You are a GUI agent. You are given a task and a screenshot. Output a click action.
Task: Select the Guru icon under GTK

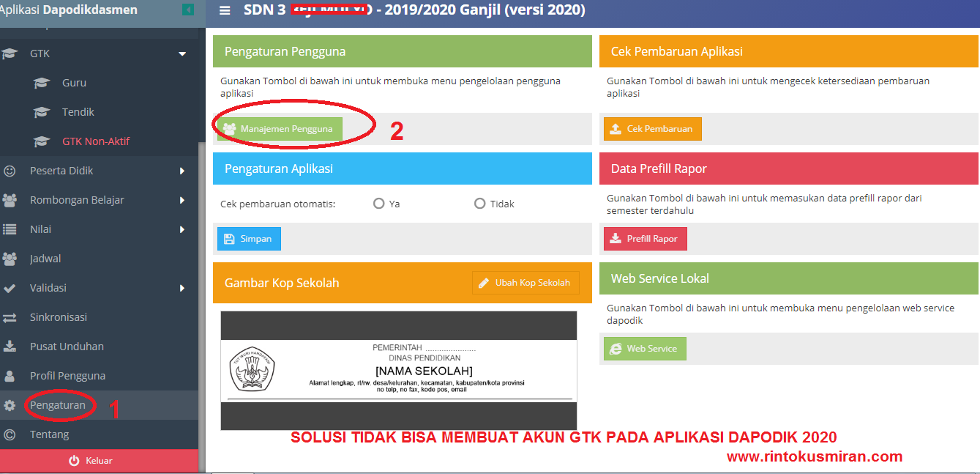42,82
